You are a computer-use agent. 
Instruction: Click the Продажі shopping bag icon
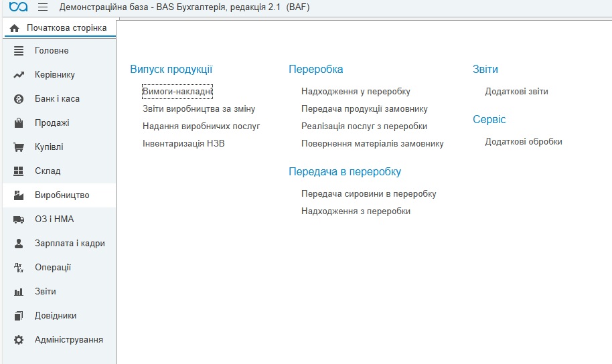pyautogui.click(x=19, y=123)
